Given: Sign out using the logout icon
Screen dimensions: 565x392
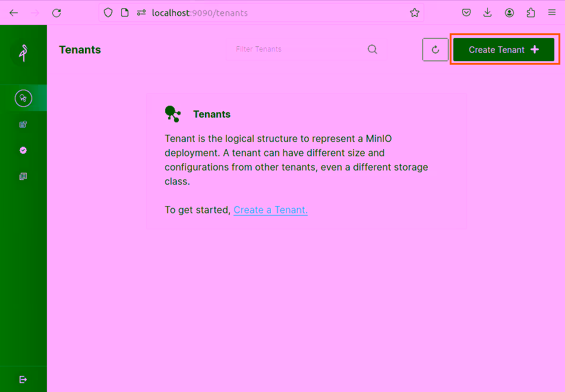Looking at the screenshot, I should 23,380.
